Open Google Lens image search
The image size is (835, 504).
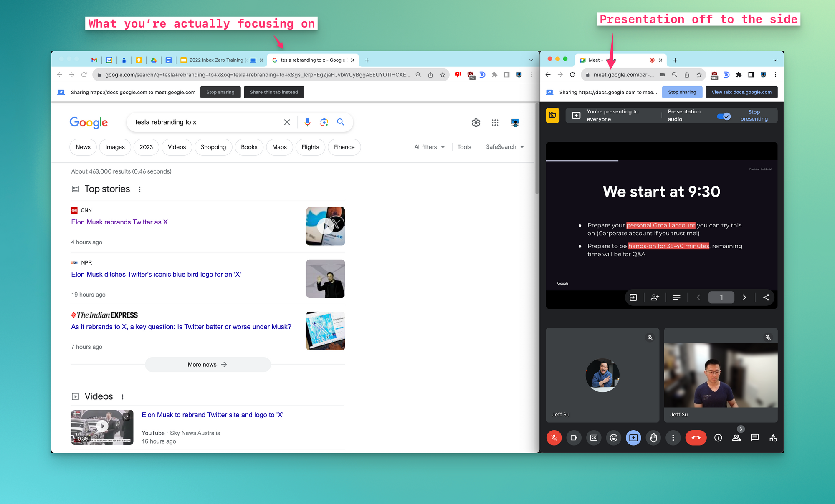coord(324,122)
